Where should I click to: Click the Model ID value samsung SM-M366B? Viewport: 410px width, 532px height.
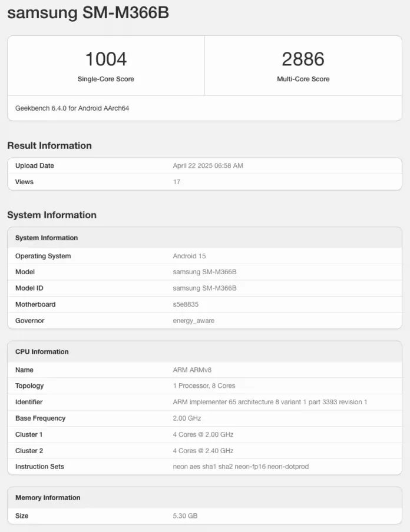pyautogui.click(x=204, y=288)
